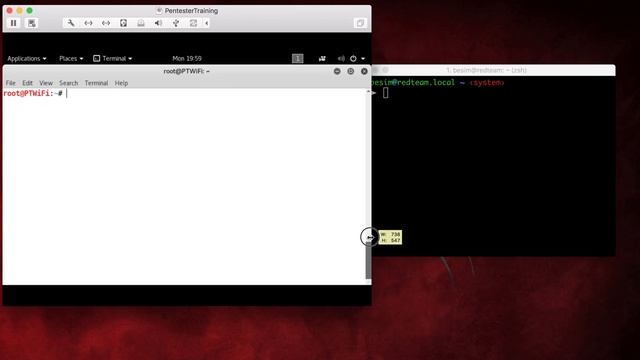Open the Help menu in the terminal
The width and height of the screenshot is (640, 360).
coord(121,83)
